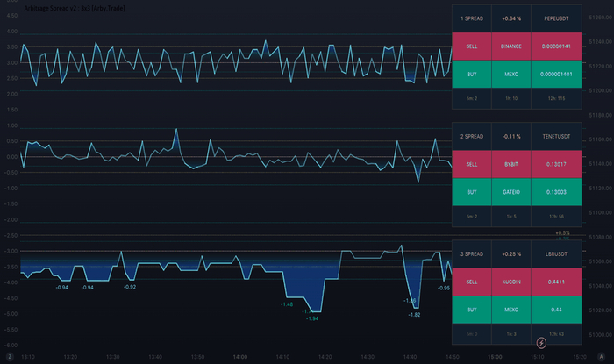Click the -1.94 low label on bottom chart
This screenshot has height=364, width=614.
(x=311, y=319)
